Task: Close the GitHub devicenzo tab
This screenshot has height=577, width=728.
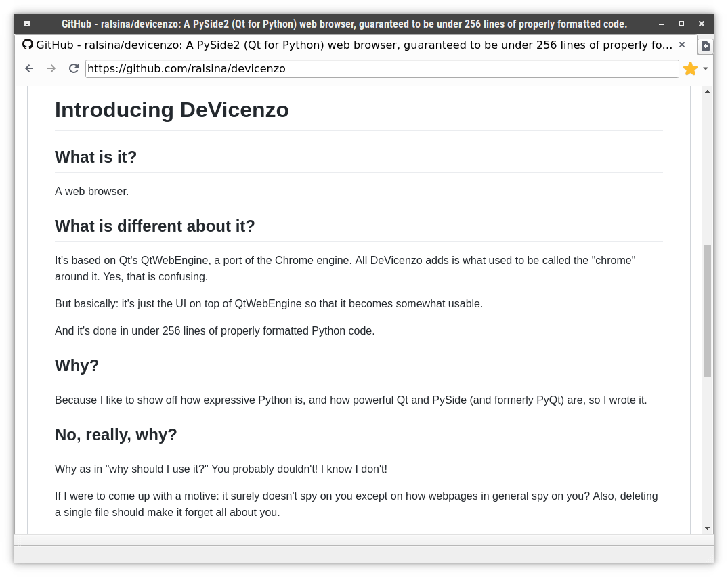Action: click(681, 45)
